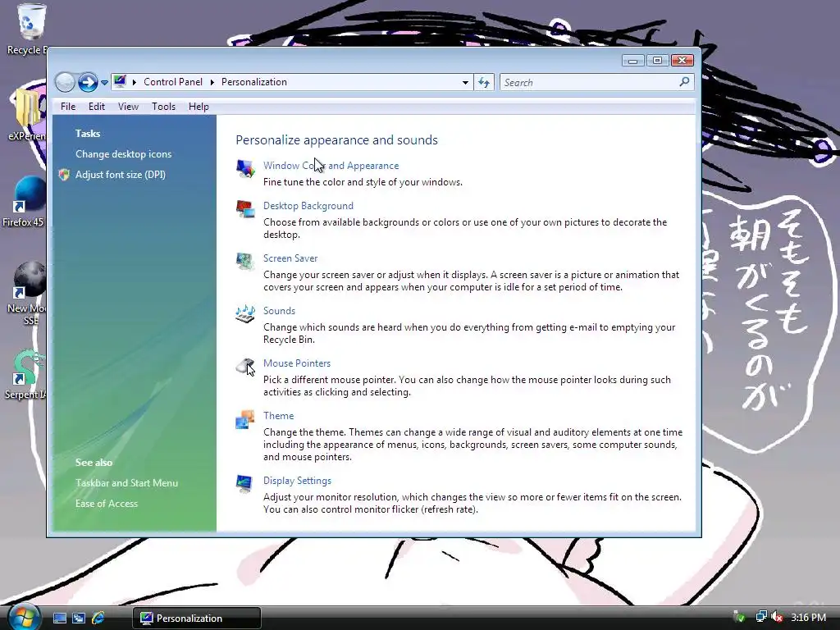Open the Edit menu

pyautogui.click(x=97, y=107)
